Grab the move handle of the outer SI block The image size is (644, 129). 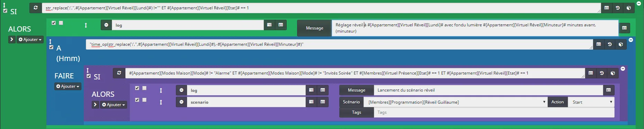pos(4,5)
